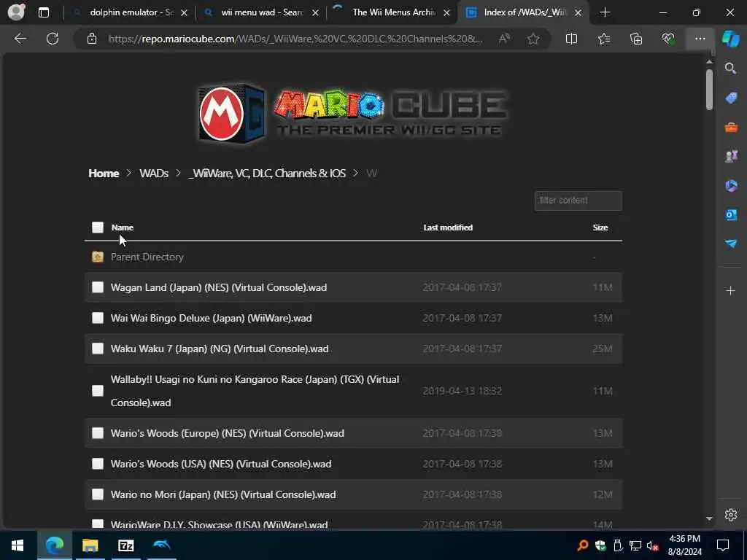Open the Favorites list

coord(604,39)
